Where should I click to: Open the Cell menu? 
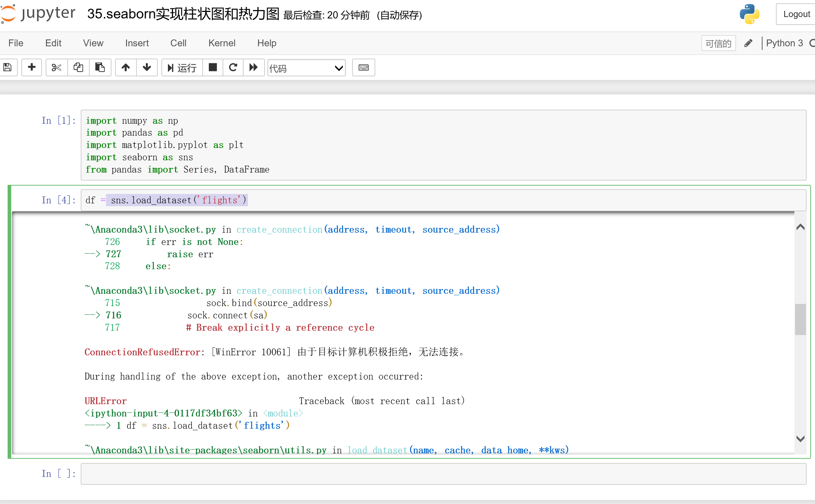coord(178,43)
